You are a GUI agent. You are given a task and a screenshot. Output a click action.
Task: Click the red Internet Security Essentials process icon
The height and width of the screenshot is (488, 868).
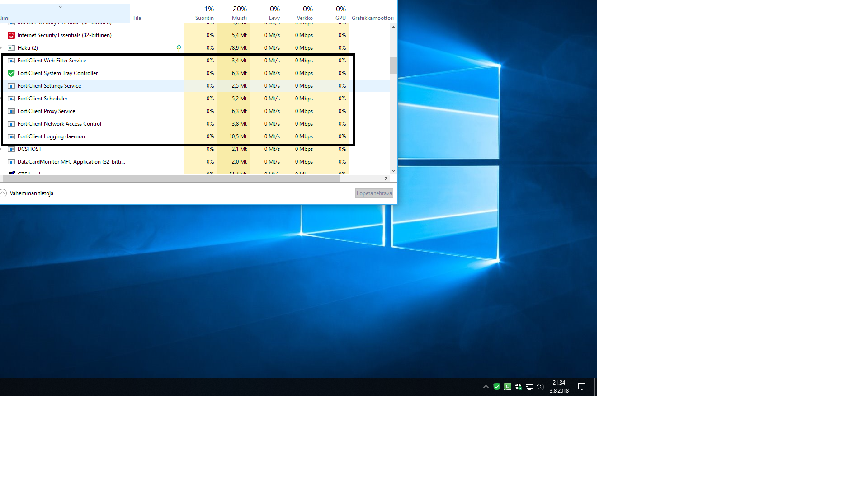coord(11,35)
